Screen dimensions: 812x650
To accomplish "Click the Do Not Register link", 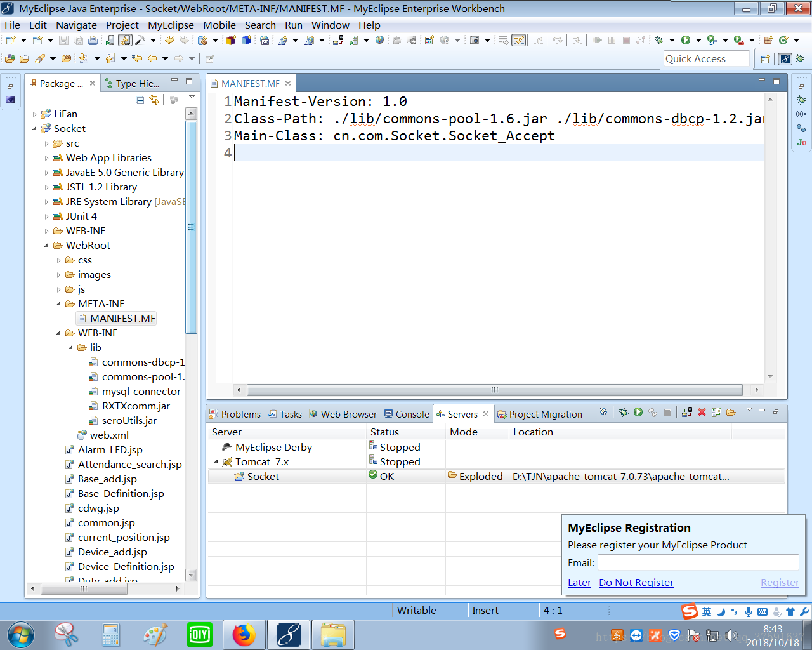I will pos(636,582).
